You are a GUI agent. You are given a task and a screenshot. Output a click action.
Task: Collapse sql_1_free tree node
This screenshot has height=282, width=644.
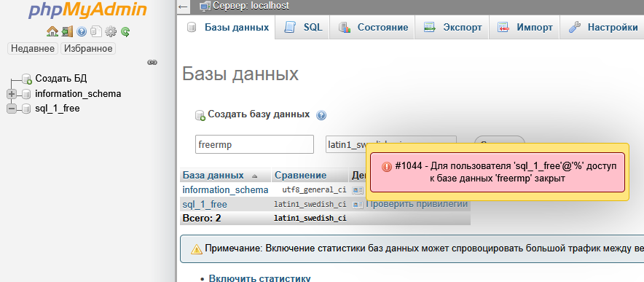pyautogui.click(x=12, y=109)
